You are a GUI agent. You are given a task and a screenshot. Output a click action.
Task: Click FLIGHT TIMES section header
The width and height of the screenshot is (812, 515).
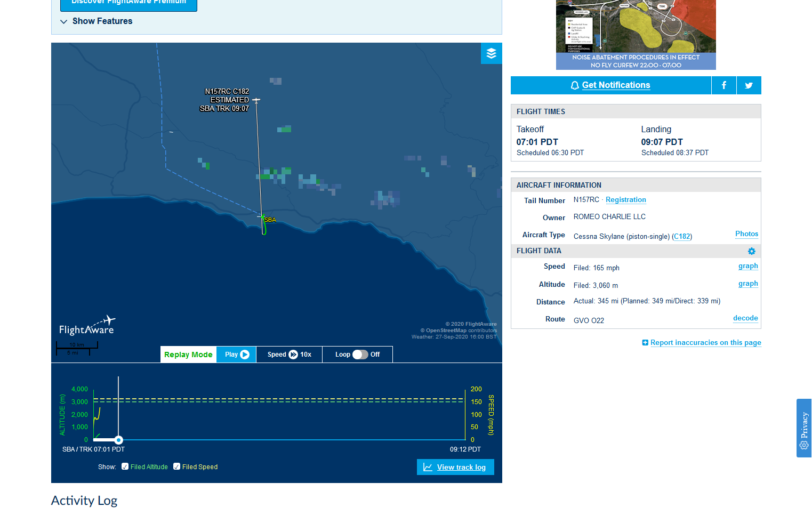[x=636, y=111]
